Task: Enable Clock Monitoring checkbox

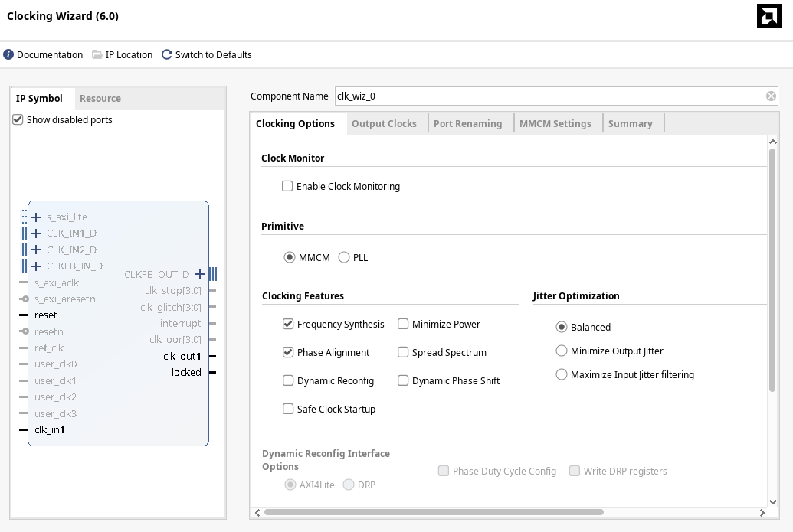Action: 287,186
